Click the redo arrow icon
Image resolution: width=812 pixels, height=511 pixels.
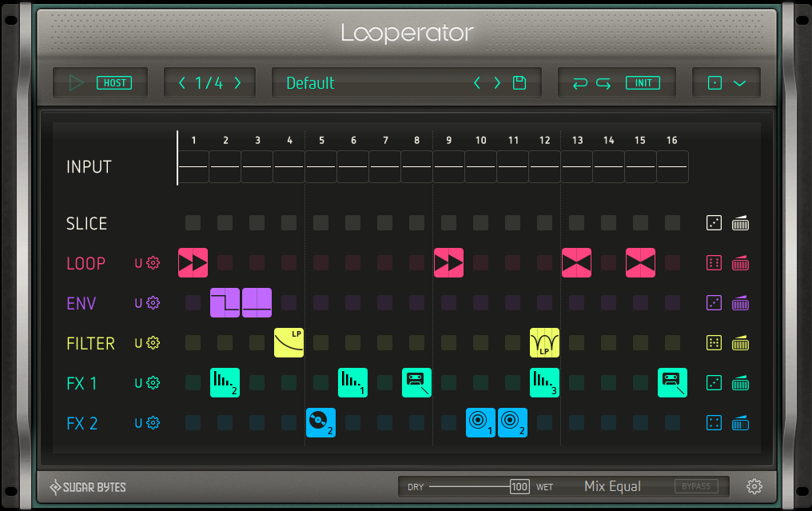click(x=603, y=83)
